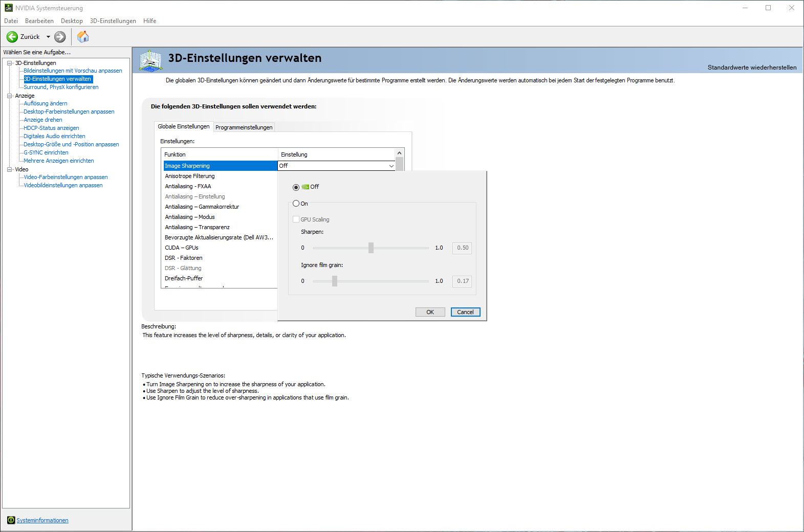Open Digitales Audio einrichten
Image resolution: width=804 pixels, height=532 pixels.
point(54,136)
